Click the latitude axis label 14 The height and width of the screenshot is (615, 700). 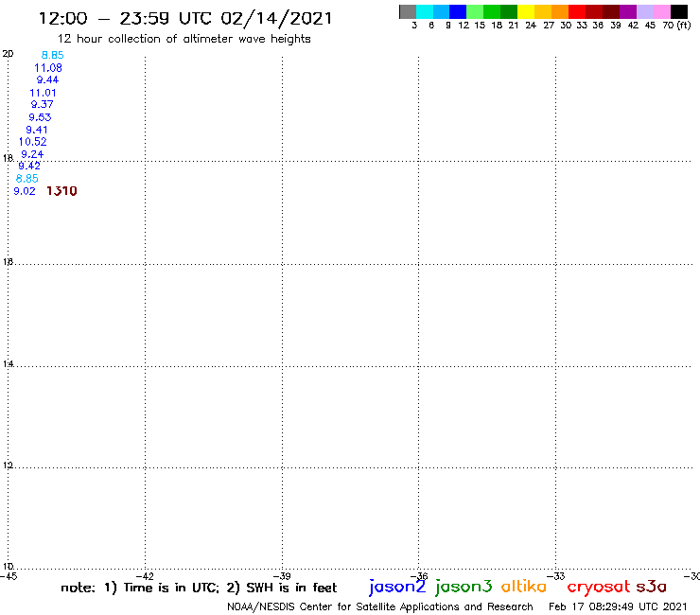(x=8, y=364)
